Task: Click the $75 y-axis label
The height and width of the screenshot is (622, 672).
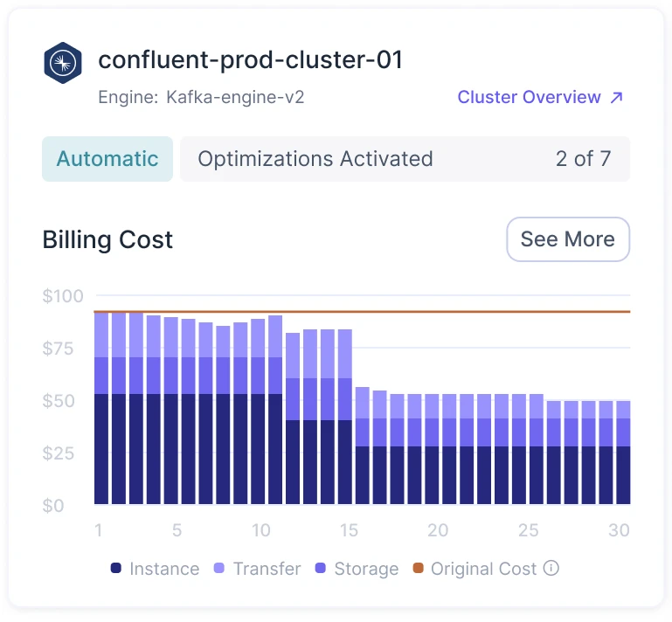Action: click(x=58, y=349)
